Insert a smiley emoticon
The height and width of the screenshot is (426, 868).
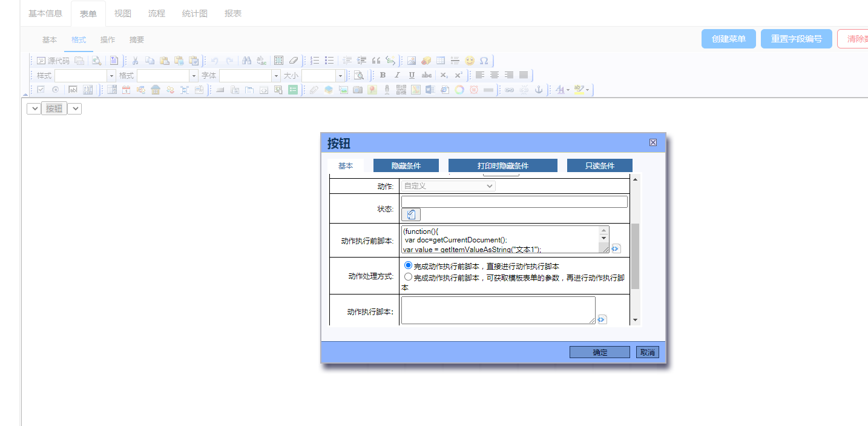pyautogui.click(x=470, y=61)
